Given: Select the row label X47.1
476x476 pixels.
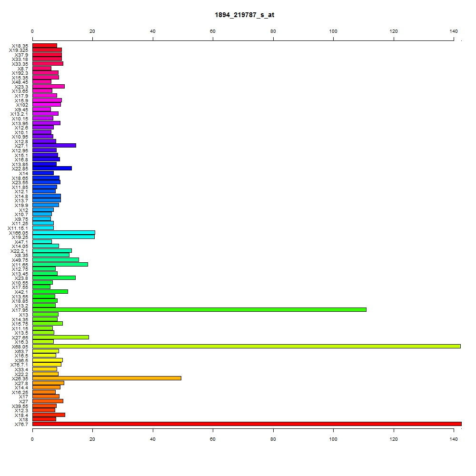Looking at the screenshot, I should tap(21, 242).
